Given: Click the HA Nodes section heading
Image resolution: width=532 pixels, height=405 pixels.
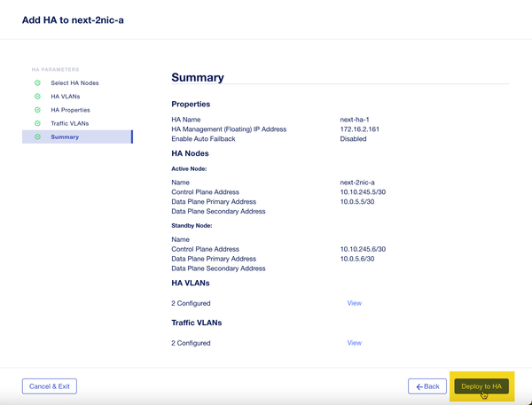Looking at the screenshot, I should click(x=190, y=153).
